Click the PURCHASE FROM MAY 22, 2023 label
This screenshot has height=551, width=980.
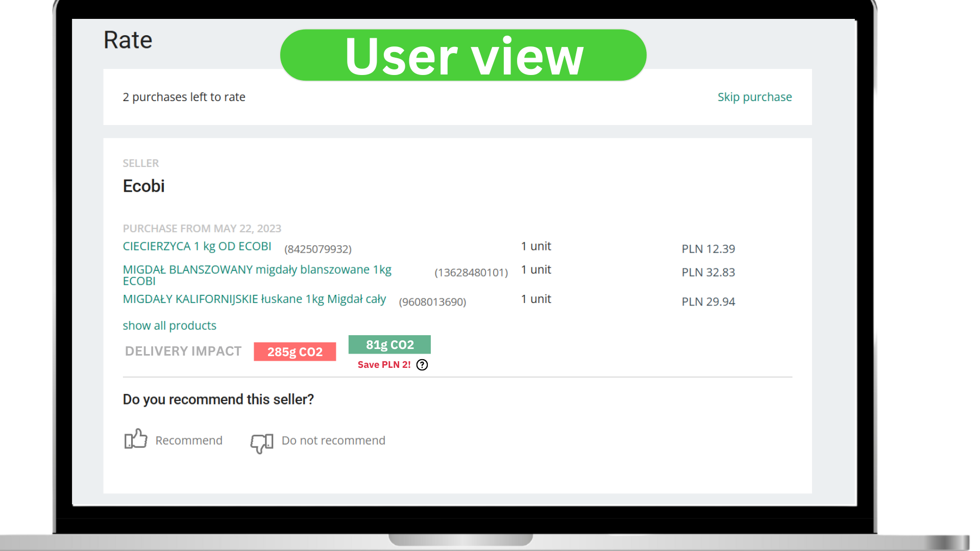point(202,229)
